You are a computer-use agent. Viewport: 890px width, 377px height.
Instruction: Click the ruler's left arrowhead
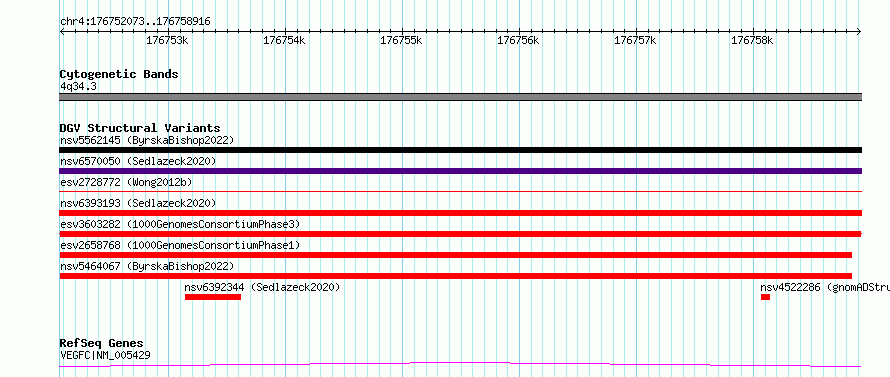pos(62,32)
